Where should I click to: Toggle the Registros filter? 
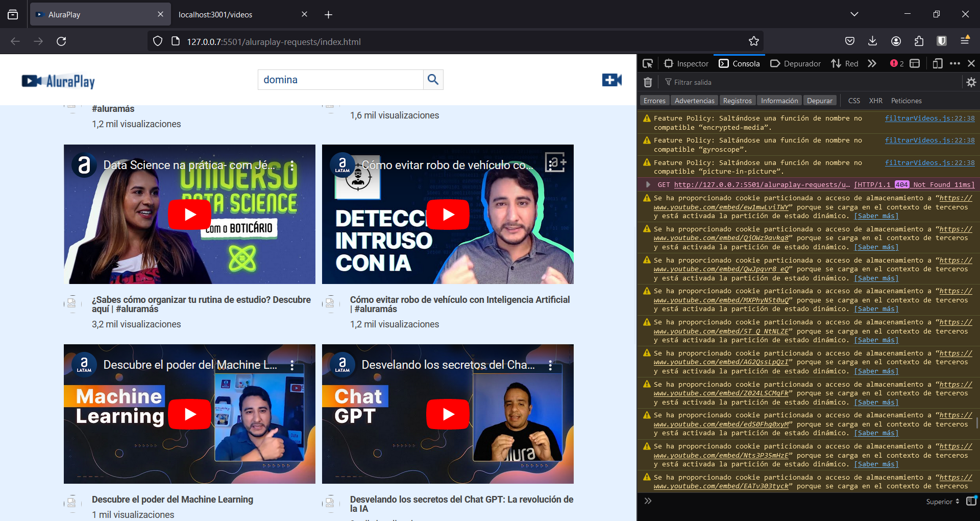(x=737, y=101)
